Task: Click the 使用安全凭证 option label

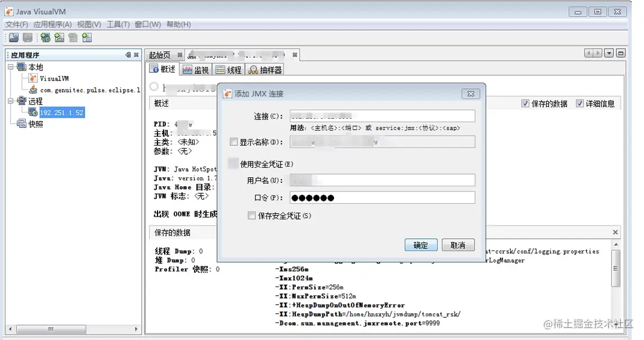Action: [x=267, y=164]
